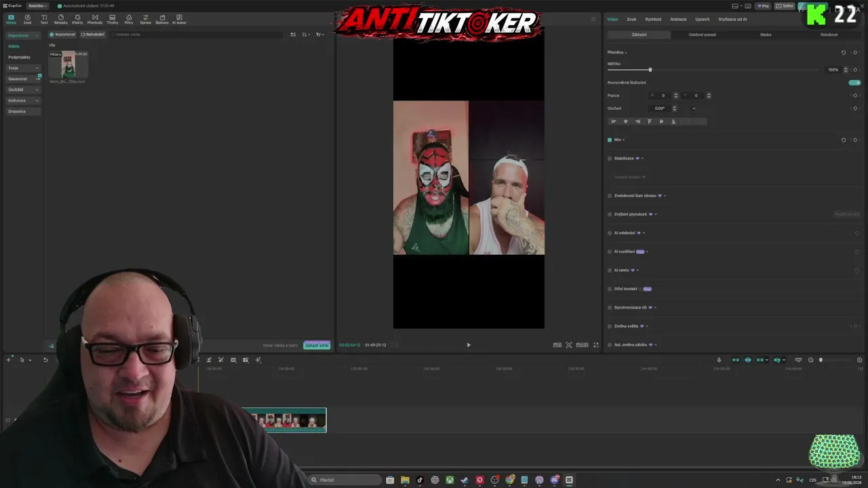Viewport: 868px width, 488px height.
Task: Switch to the Animace tab
Action: [x=678, y=19]
